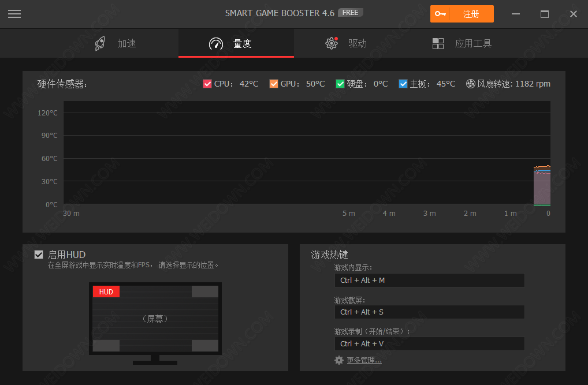The image size is (588, 385).
Task: Click the 游戏内显示 hotkey field
Action: (429, 281)
